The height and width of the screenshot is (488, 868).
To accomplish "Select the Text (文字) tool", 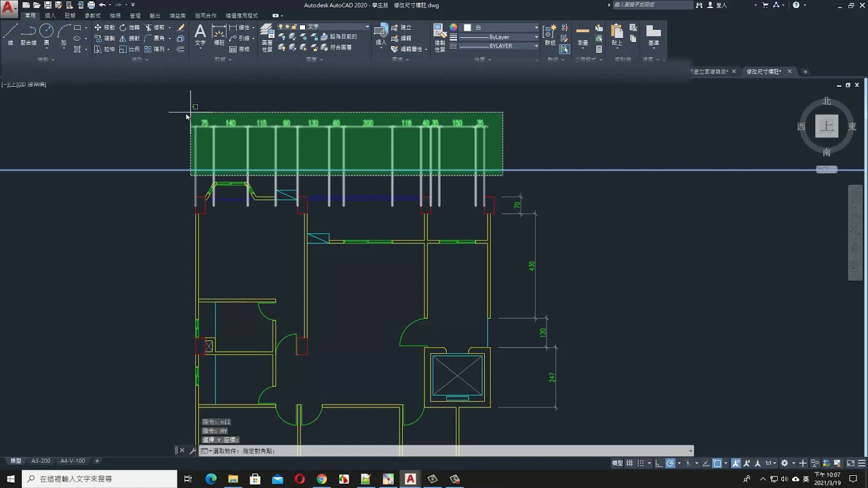I will (200, 35).
